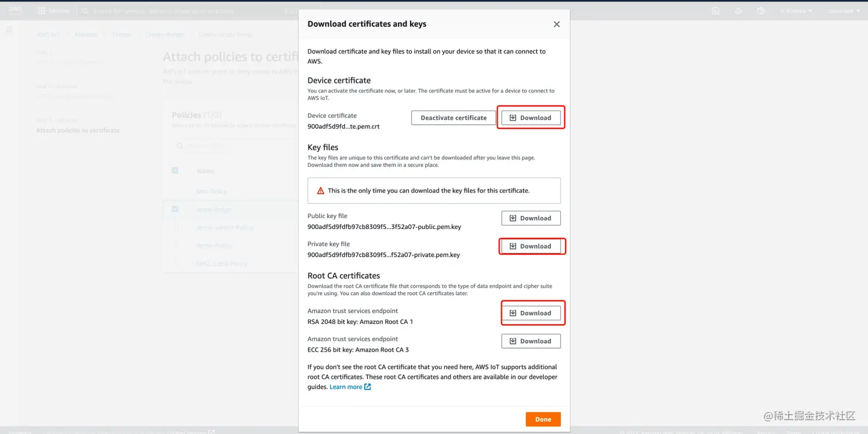Screen dimensions: 868x434
Task: Click the Root CA certificates section heading
Action: (x=344, y=276)
